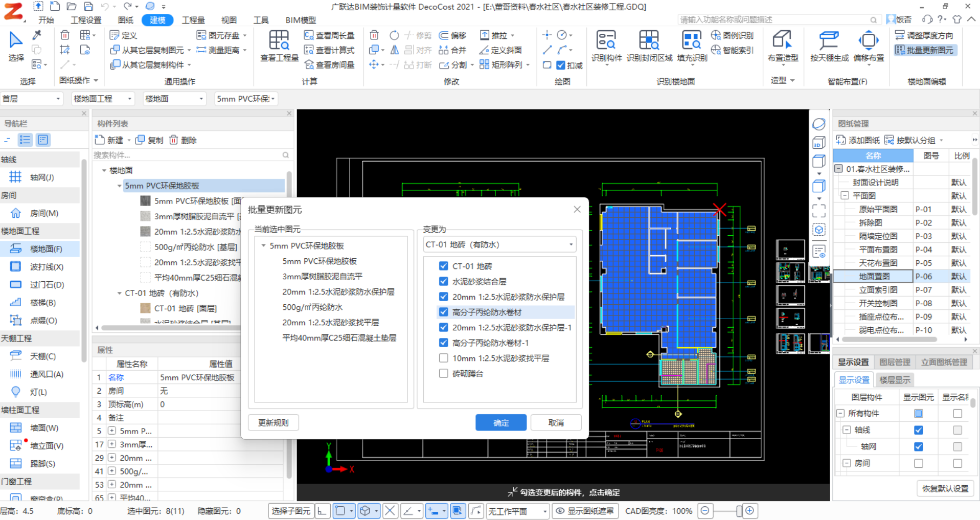
Task: Adjust CAD图亮度 slider handle
Action: point(739,511)
